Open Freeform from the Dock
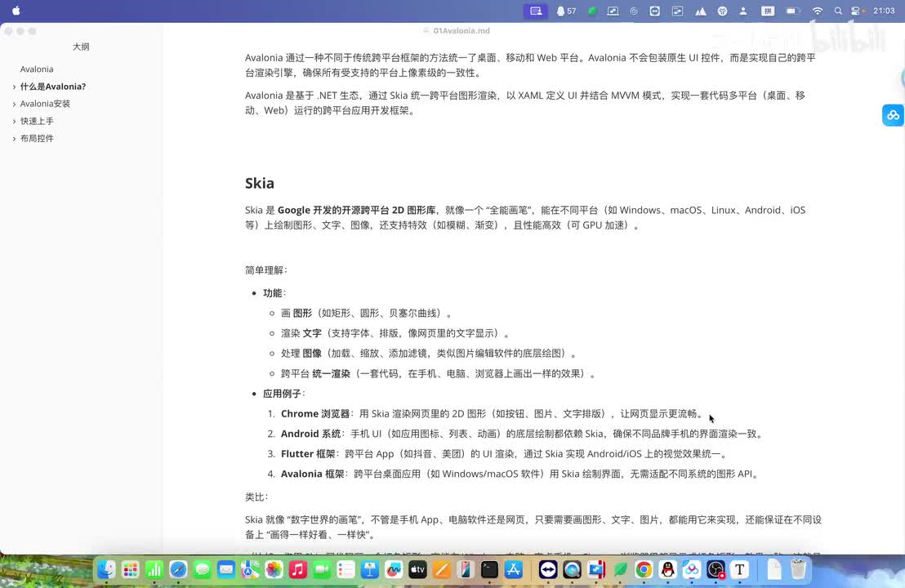Image resolution: width=905 pixels, height=588 pixels. click(x=394, y=570)
